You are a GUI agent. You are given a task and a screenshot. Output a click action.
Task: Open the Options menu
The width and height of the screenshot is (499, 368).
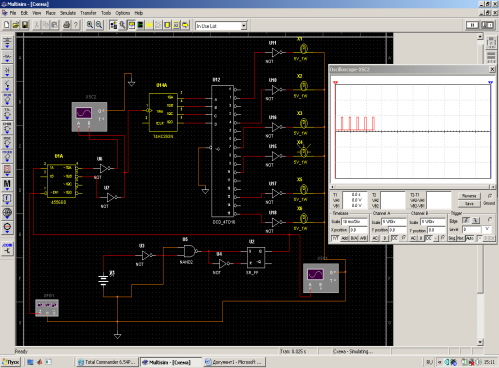[123, 13]
